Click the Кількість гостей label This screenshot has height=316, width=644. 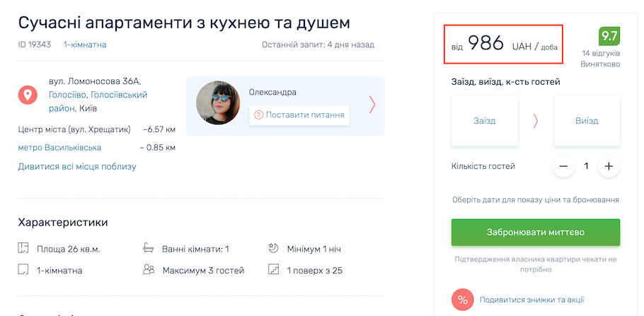(483, 166)
